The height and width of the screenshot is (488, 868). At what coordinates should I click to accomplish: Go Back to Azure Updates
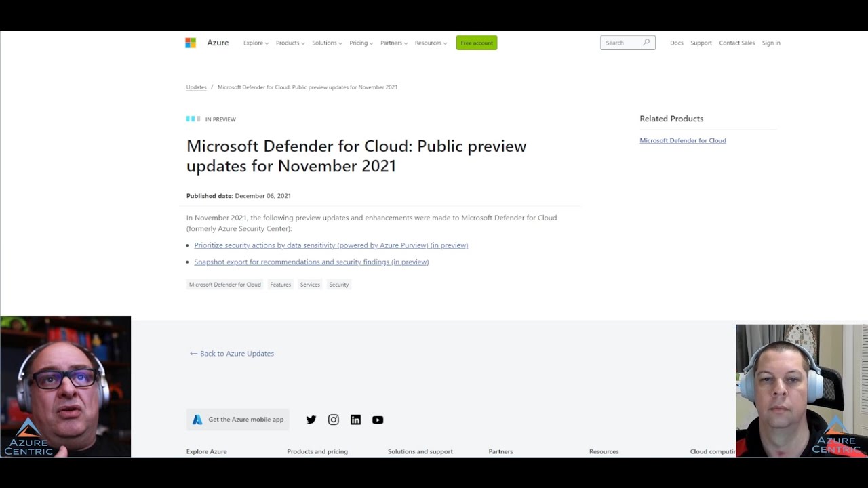[232, 353]
